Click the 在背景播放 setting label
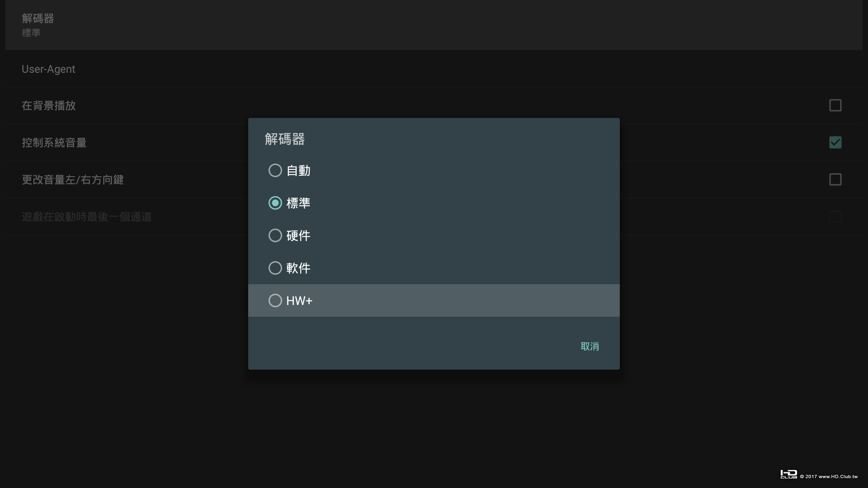 pyautogui.click(x=49, y=106)
